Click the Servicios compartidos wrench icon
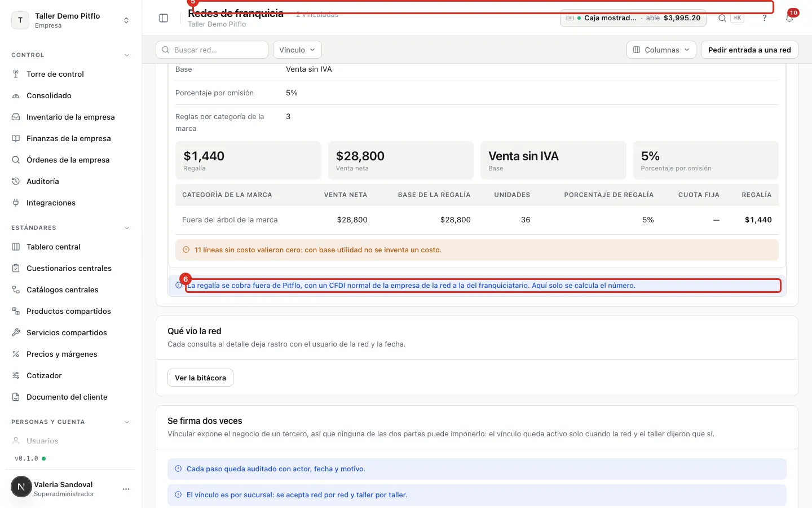Viewport: 812px width, 508px height. click(16, 332)
